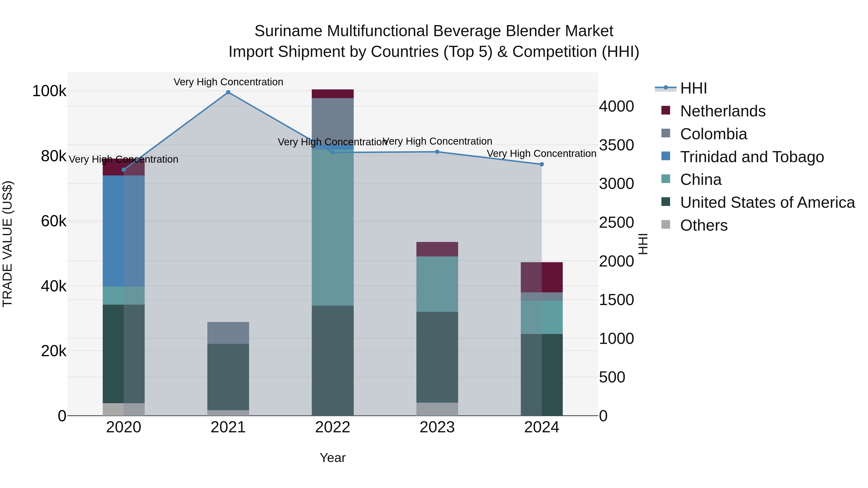This screenshot has height=488, width=868.
Task: Select the 2023 HHI data point
Action: coord(437,152)
